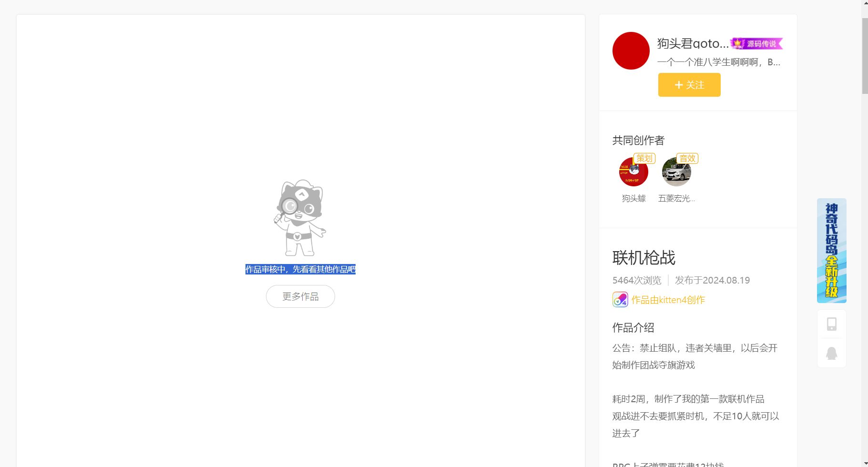
Task: Click the 观战进不去要抓紧时机 description text
Action: pyautogui.click(x=696, y=425)
